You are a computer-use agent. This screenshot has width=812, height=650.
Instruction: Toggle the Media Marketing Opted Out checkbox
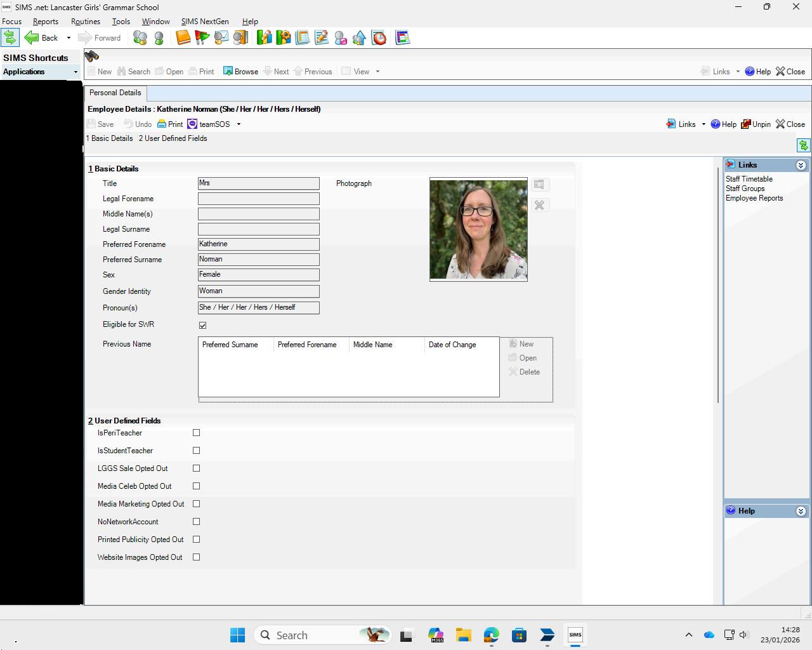(x=196, y=504)
